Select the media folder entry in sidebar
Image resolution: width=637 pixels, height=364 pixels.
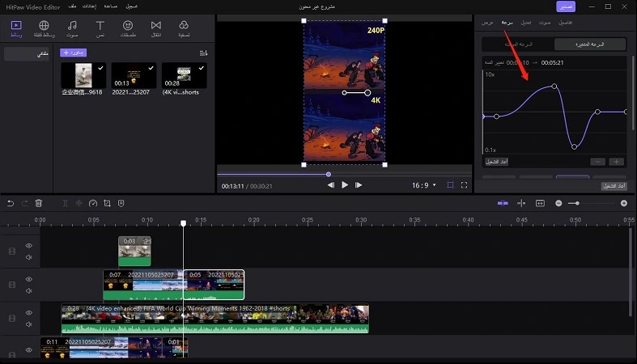(27, 54)
